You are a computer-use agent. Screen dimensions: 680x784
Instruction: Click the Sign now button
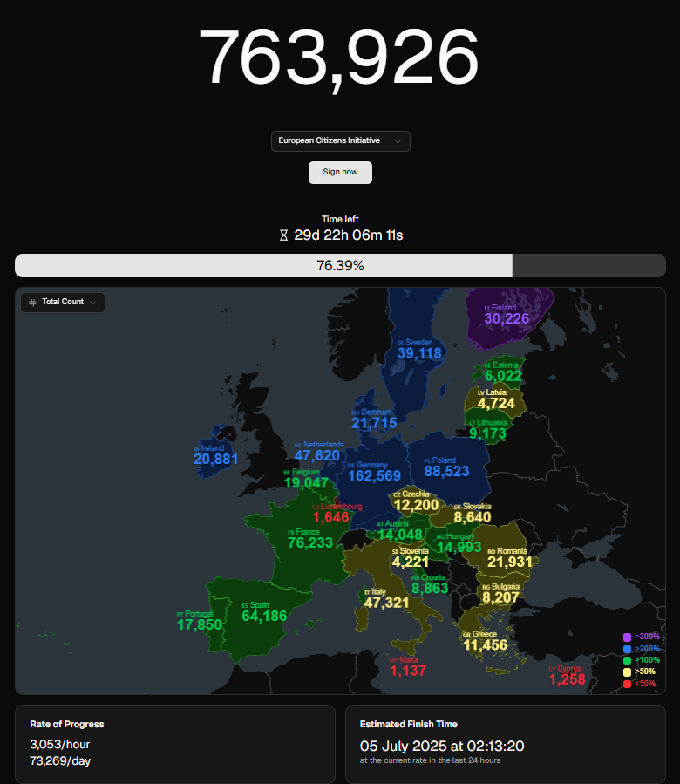coord(340,172)
